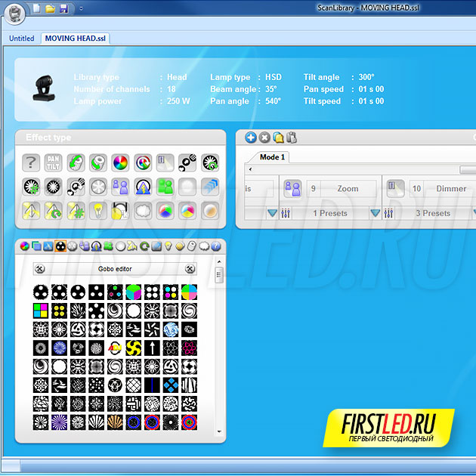
Task: Add a new channel with plus icon
Action: click(251, 137)
